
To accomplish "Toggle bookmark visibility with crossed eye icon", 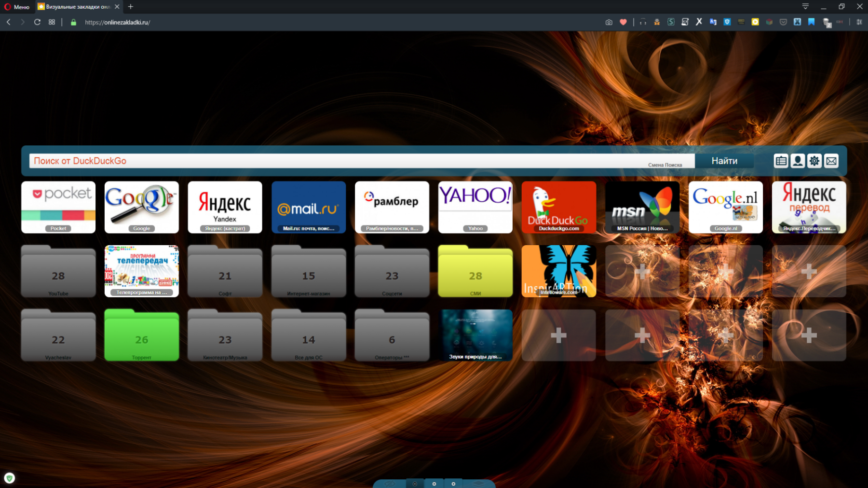I will click(390, 484).
